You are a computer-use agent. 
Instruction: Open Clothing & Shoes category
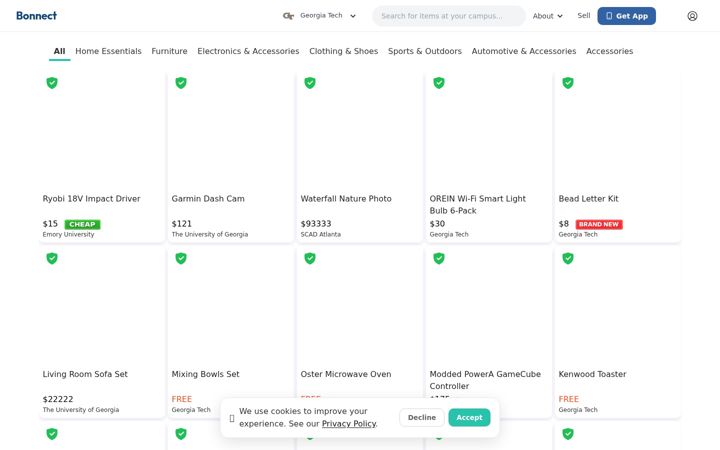[343, 51]
